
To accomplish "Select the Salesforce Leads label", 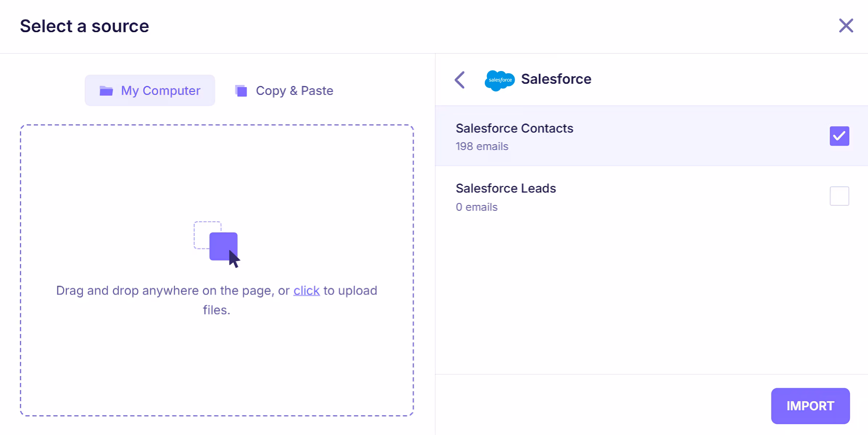I will 506,188.
